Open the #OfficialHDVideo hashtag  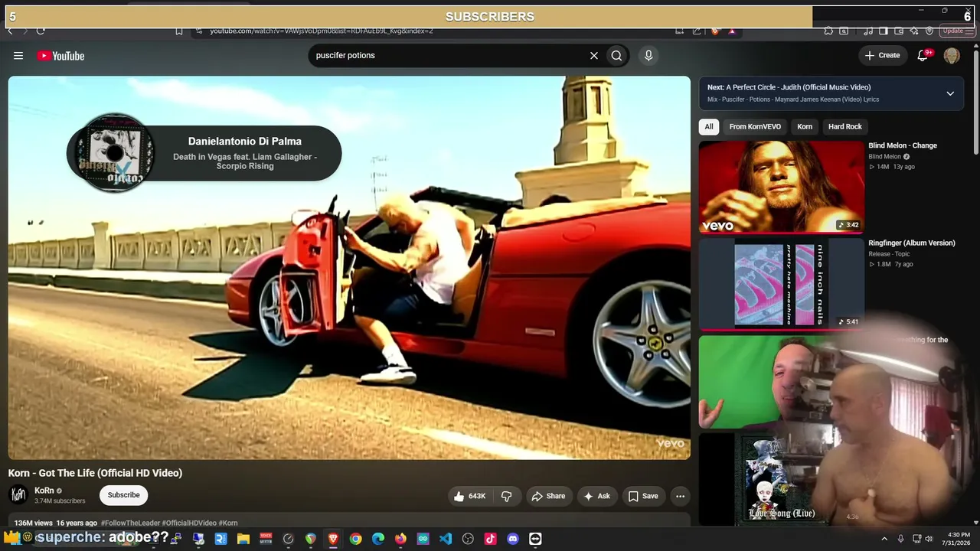189,523
